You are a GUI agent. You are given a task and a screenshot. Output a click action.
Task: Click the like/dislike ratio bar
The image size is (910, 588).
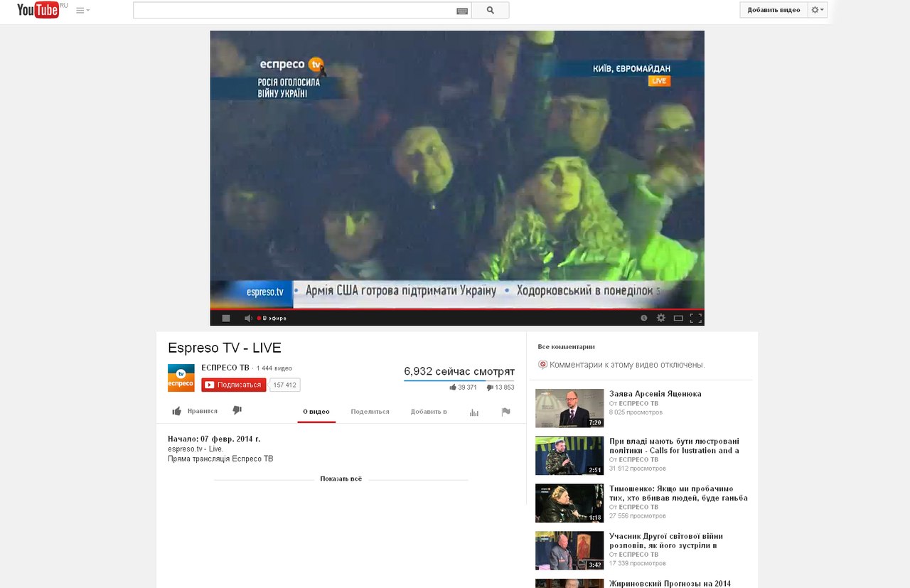pyautogui.click(x=459, y=381)
